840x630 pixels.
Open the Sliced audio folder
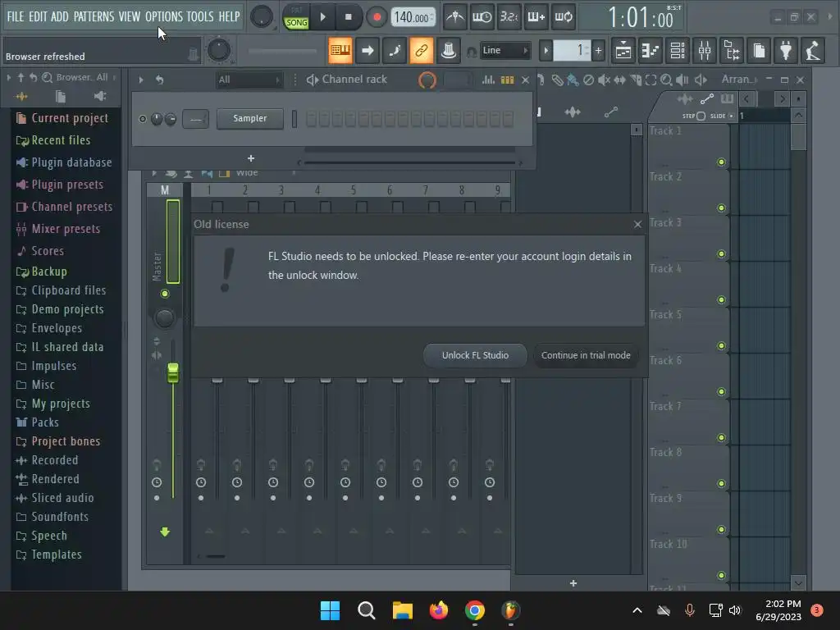click(62, 498)
